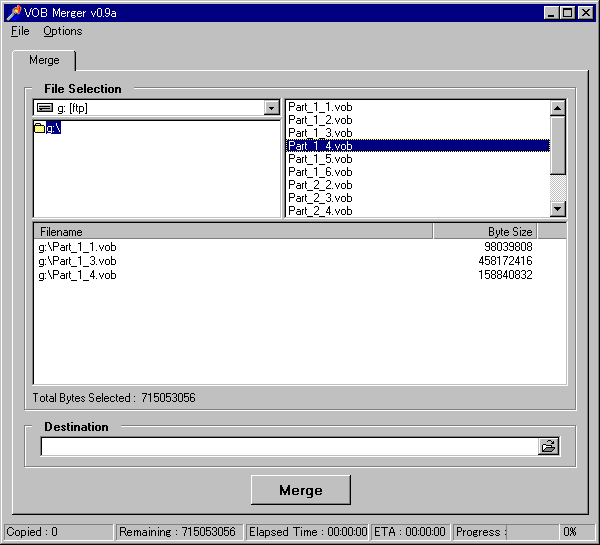Click the 0% progress status value

pyautogui.click(x=577, y=532)
